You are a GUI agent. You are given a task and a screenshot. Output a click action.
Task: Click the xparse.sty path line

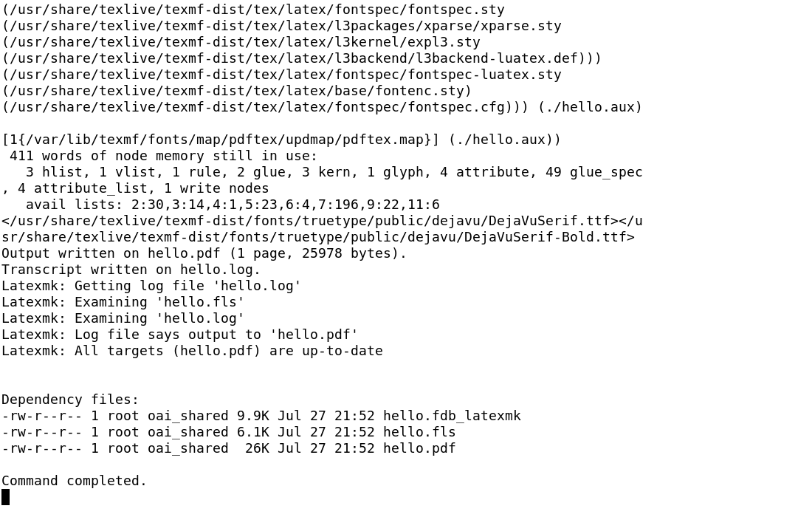[x=281, y=26]
